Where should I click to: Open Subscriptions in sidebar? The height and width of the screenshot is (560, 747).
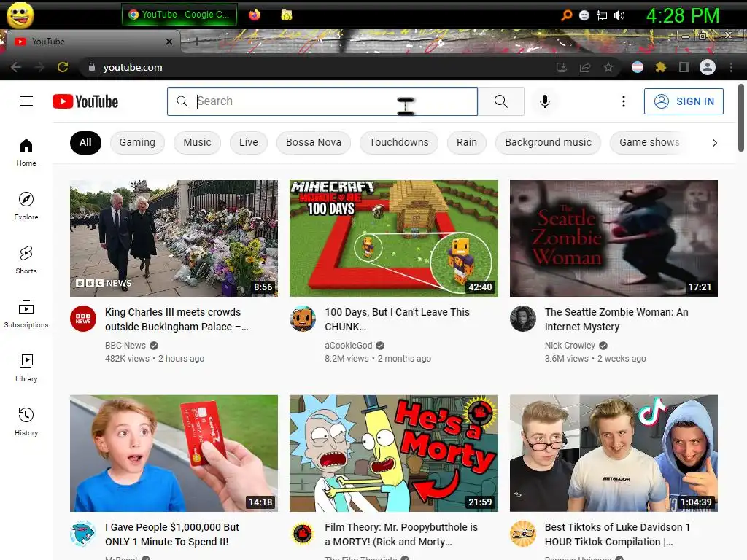(26, 314)
